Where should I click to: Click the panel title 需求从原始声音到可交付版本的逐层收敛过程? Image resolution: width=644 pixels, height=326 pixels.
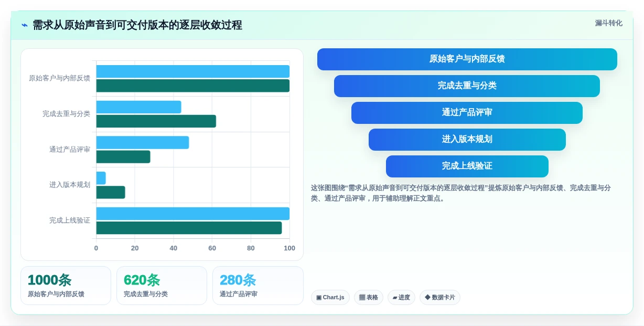137,25
